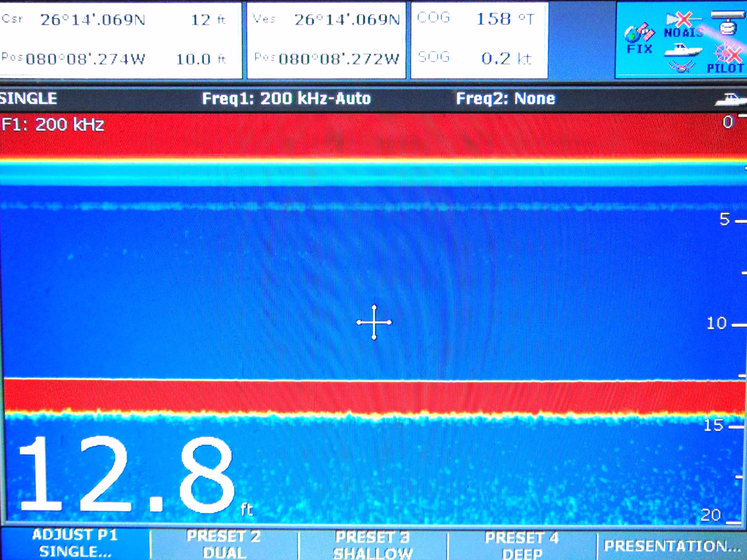Tap the radar scanner status icon

coord(727,23)
